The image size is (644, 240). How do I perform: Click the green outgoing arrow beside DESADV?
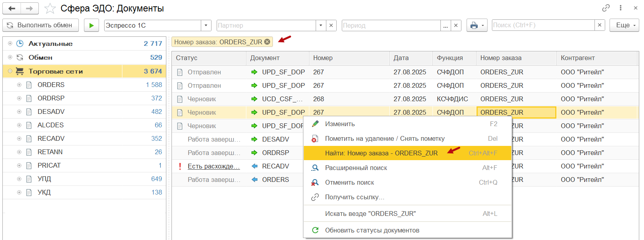255,139
